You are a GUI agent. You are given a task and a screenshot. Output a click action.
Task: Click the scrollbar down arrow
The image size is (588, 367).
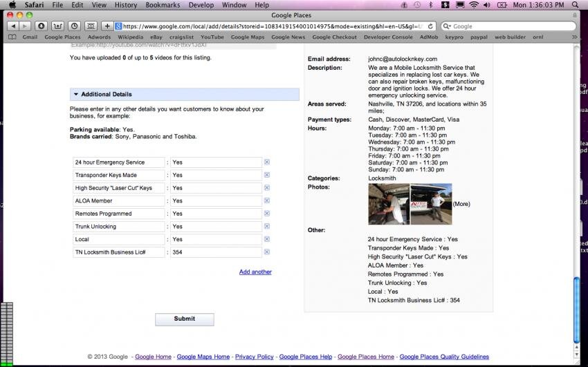577,355
